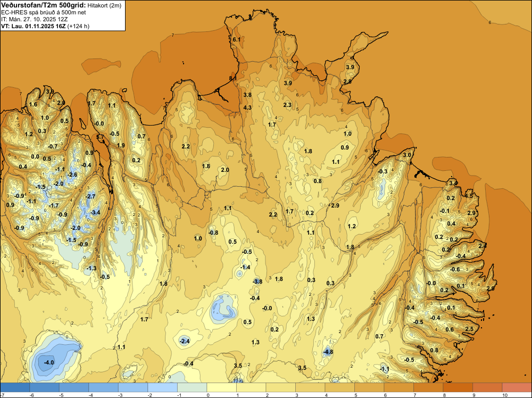Viewport: 532px width, 398px height.
Task: Click the -3.8 temperature reading
Action: tap(257, 281)
